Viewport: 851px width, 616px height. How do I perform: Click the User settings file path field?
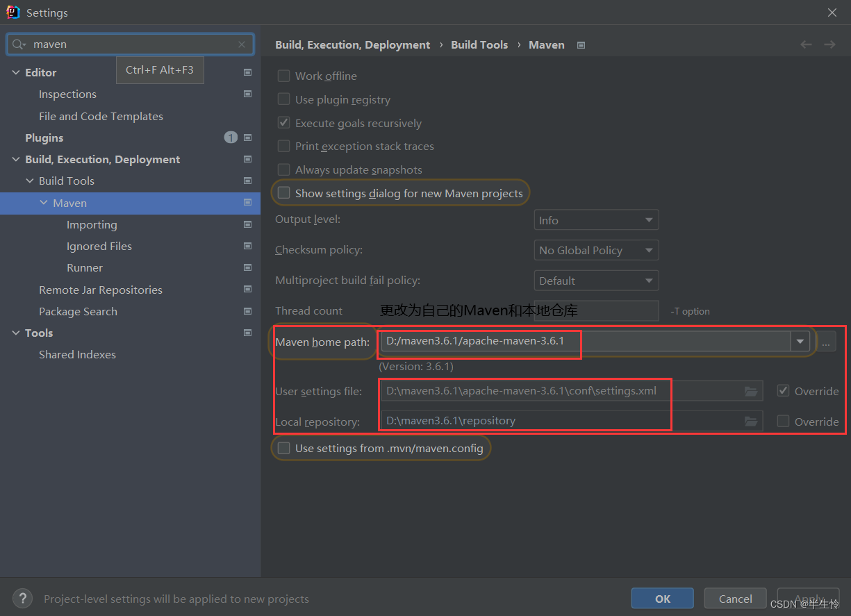[x=571, y=391]
